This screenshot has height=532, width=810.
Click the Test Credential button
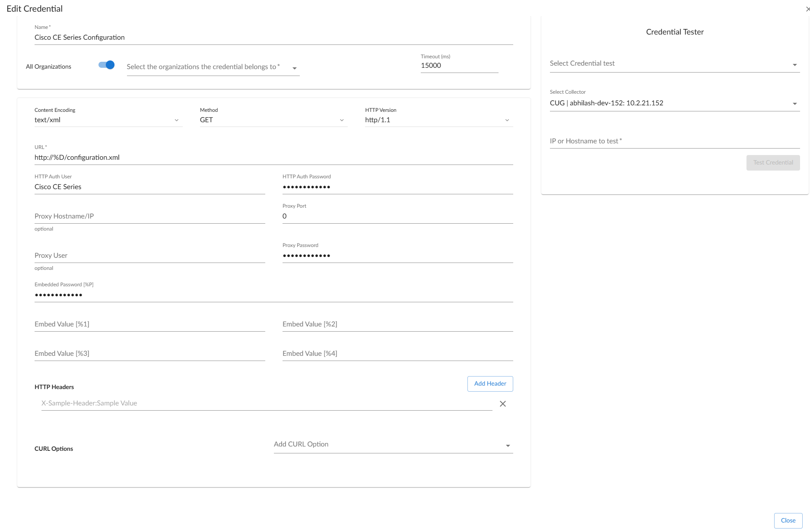click(772, 163)
